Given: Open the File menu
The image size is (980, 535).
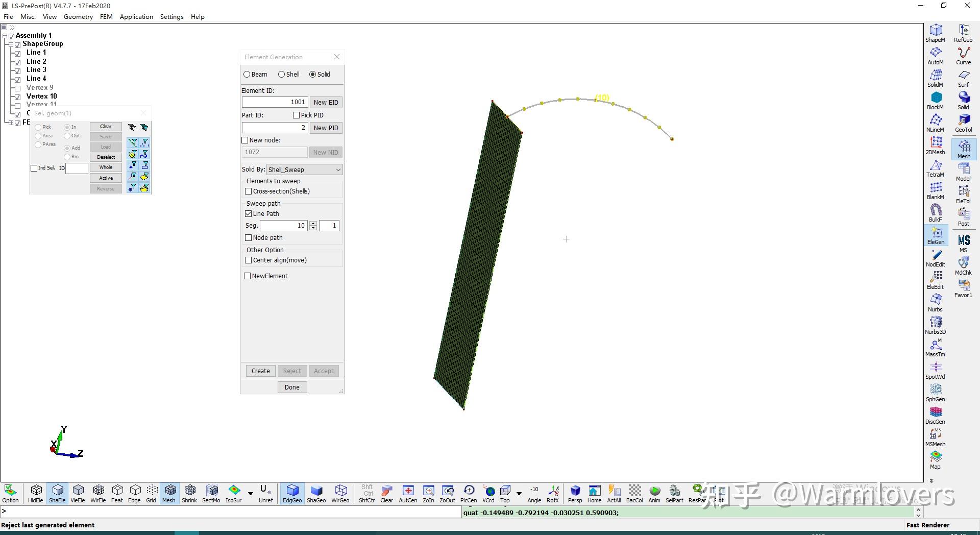Looking at the screenshot, I should 8,17.
